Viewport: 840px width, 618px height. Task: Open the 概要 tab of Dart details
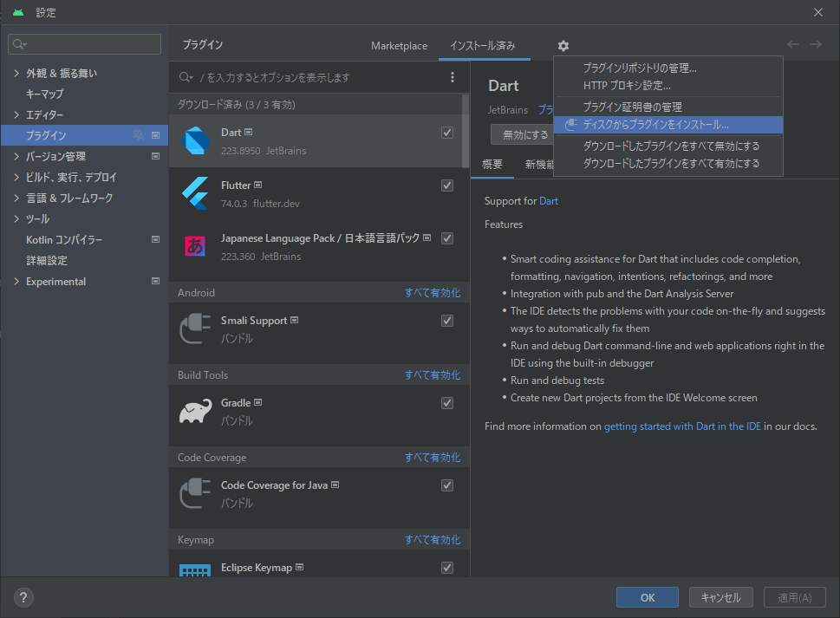tap(492, 165)
